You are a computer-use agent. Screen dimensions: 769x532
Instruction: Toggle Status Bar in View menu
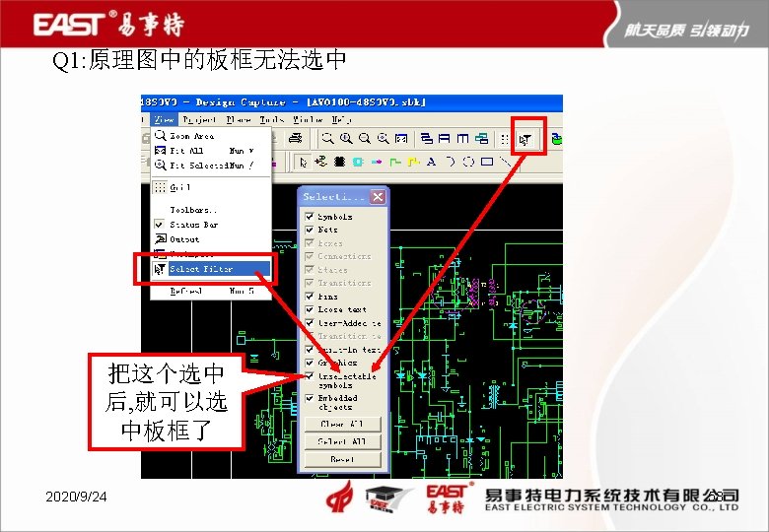click(211, 225)
